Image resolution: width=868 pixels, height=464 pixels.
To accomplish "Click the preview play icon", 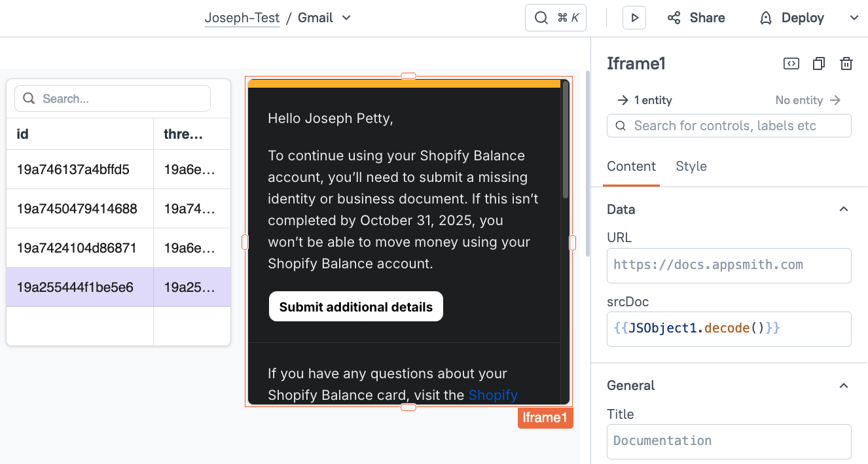I will point(634,18).
